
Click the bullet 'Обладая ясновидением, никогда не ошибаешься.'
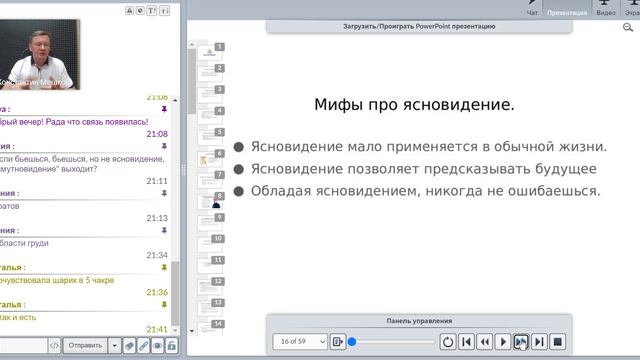click(x=426, y=191)
